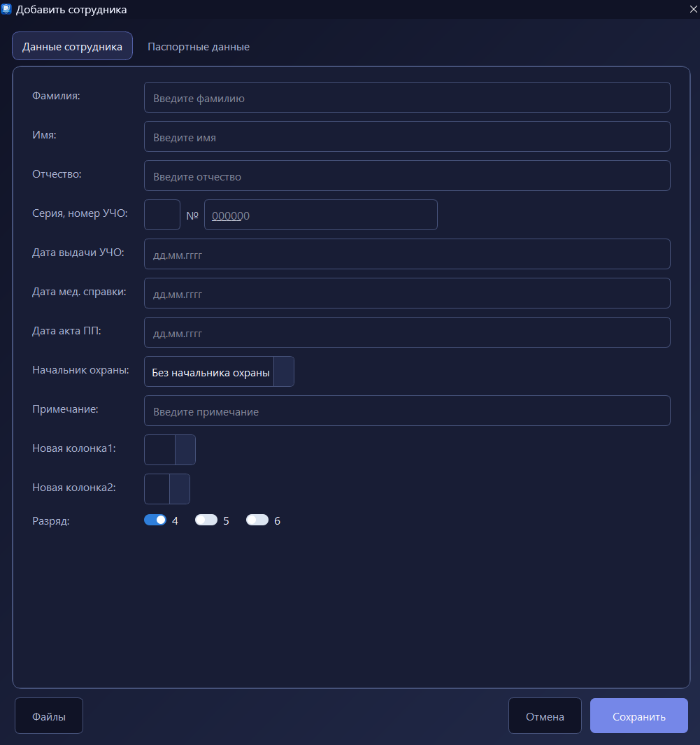Expand the Новая колонка1 dropdown
This screenshot has height=745, width=700.
[x=185, y=450]
